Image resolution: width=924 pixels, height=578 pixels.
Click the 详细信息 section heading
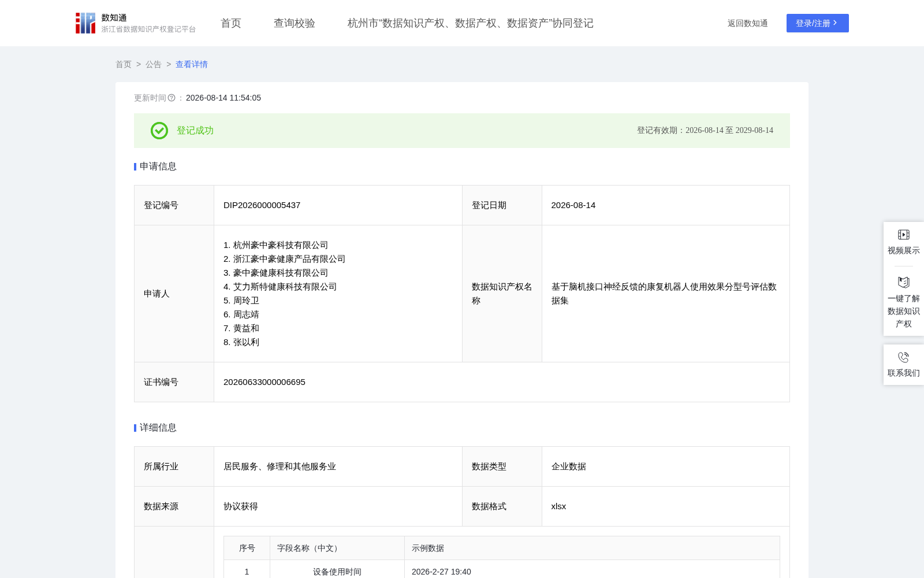158,428
